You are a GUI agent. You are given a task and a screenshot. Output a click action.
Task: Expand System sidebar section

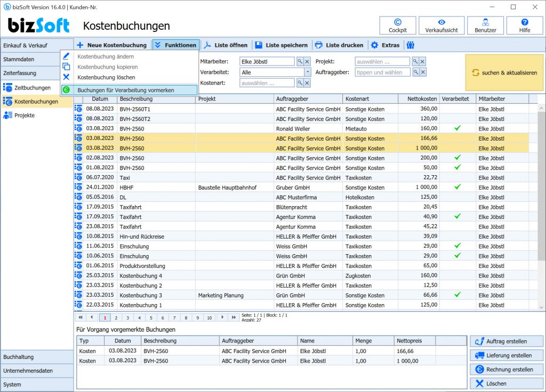pos(37,385)
